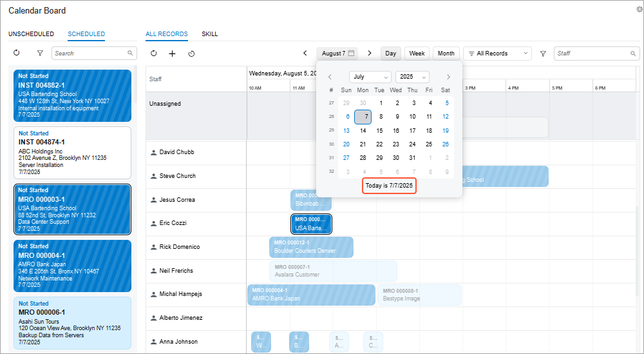Viewport: 644px width, 354px height.
Task: Select the INST 004874-1 appointment card
Action: click(x=72, y=153)
